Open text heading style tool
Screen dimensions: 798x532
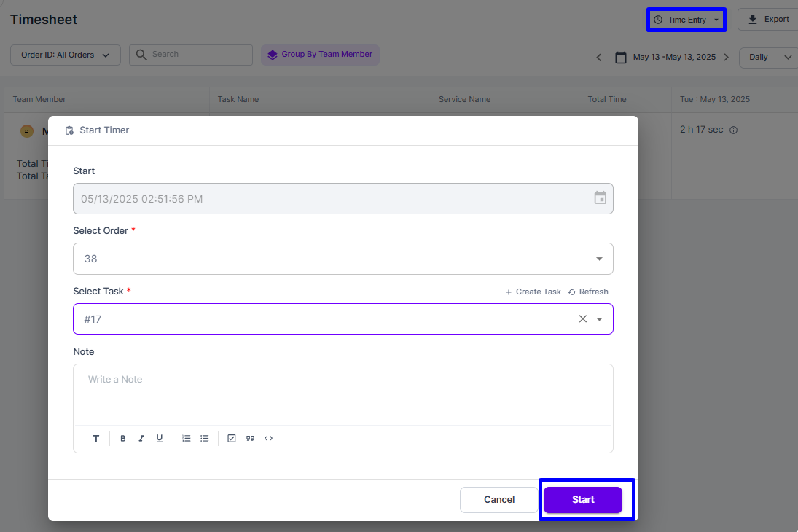point(96,439)
